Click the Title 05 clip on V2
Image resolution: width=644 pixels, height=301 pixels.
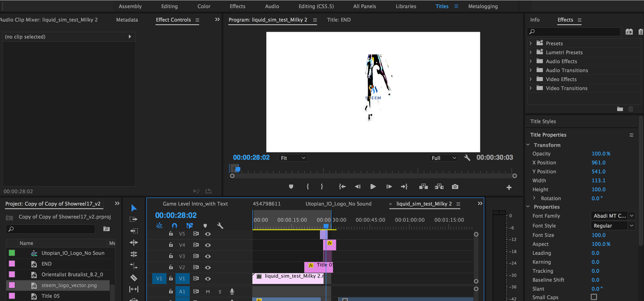point(318,267)
